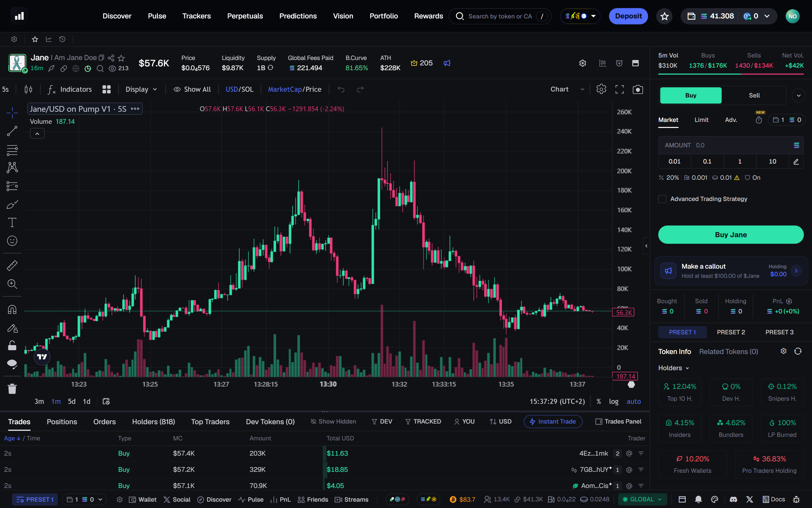Screen dimensions: 812x508
Task: Click the token search field
Action: click(x=500, y=16)
